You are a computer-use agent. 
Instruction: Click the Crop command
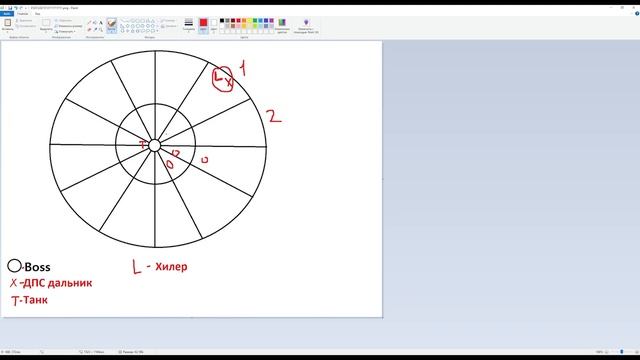click(x=63, y=20)
